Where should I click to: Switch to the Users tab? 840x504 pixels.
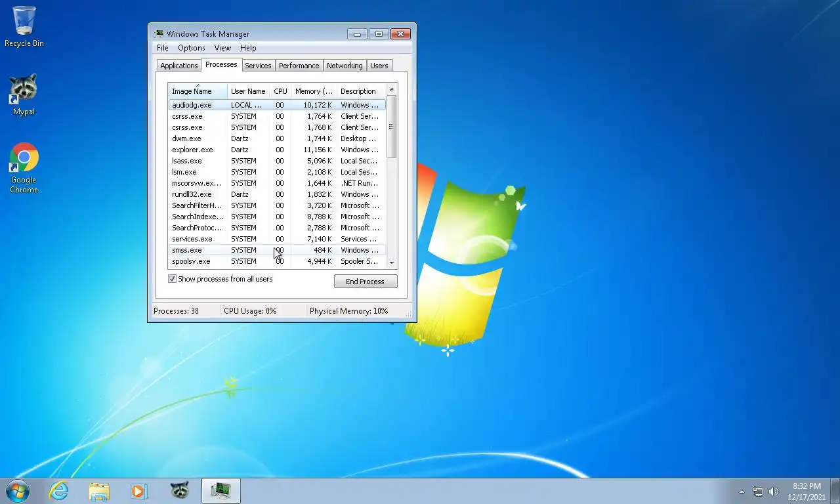pos(379,66)
